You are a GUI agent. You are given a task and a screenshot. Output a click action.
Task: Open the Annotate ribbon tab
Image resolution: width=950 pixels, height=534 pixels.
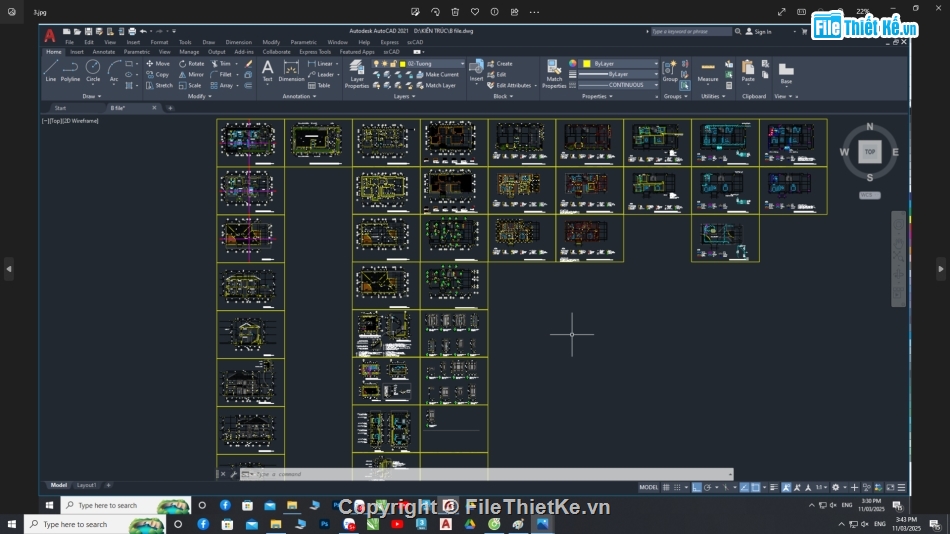tap(104, 52)
